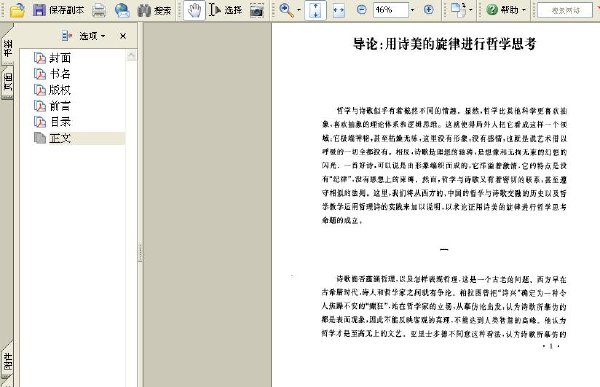Viewport: 600px width, 387px height.
Task: Open the zoom tool dropdown arrow
Action: point(299,10)
